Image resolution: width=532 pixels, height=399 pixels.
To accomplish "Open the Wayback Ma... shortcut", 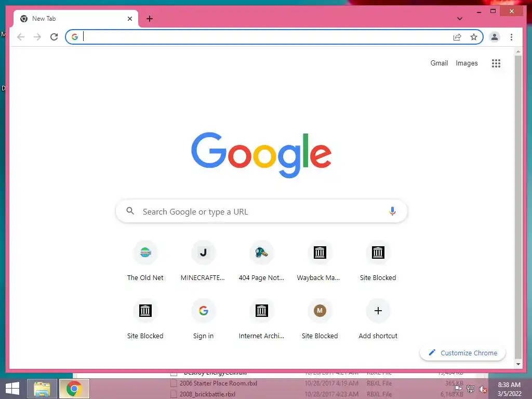I will click(320, 261).
